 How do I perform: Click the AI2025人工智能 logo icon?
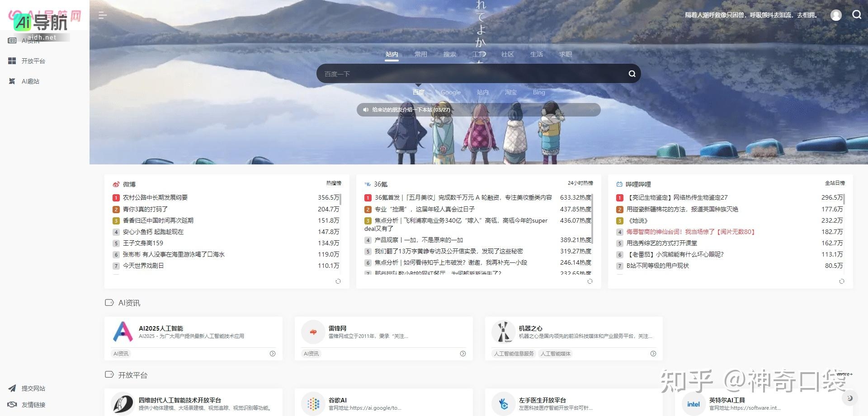[123, 332]
